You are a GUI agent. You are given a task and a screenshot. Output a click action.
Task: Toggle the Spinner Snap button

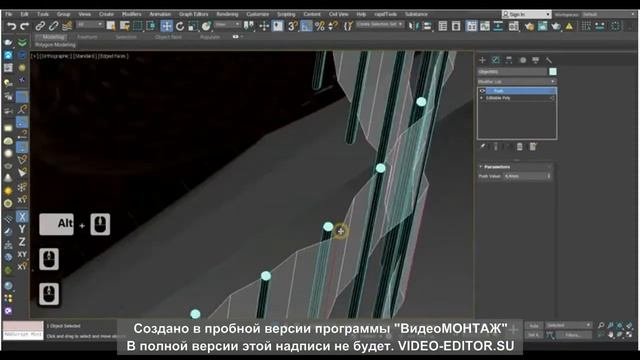point(333,27)
